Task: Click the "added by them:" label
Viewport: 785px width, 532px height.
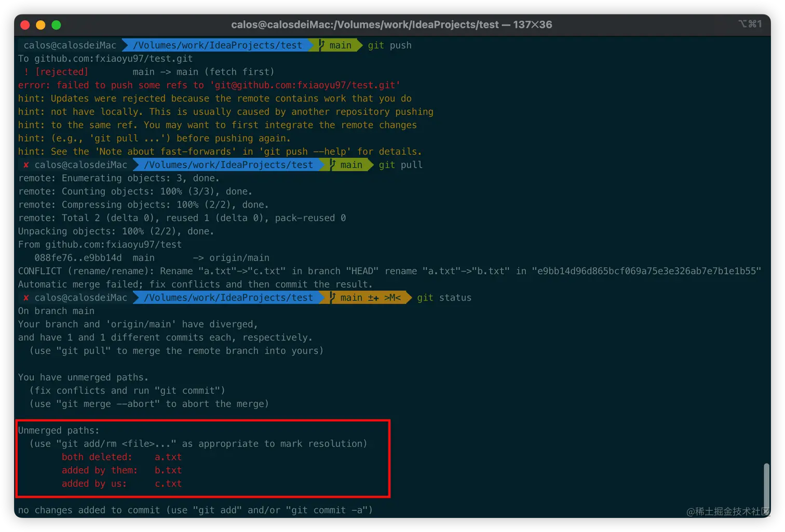Action: (x=100, y=470)
